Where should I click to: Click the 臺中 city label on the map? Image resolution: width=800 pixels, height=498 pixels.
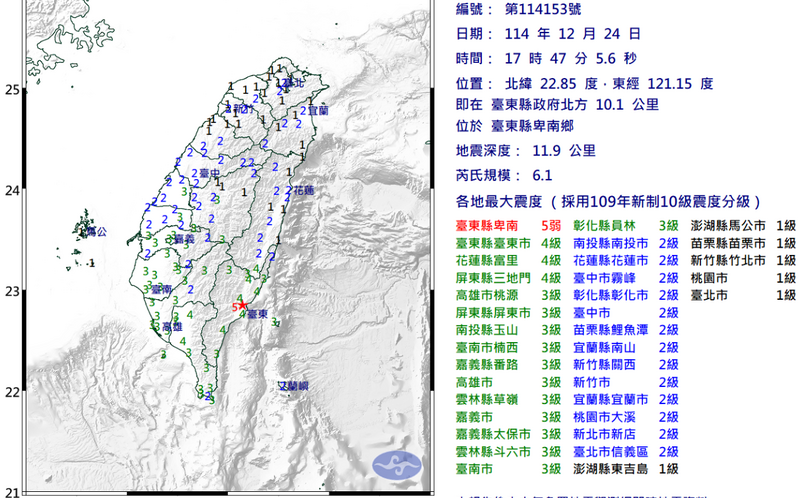pos(208,174)
